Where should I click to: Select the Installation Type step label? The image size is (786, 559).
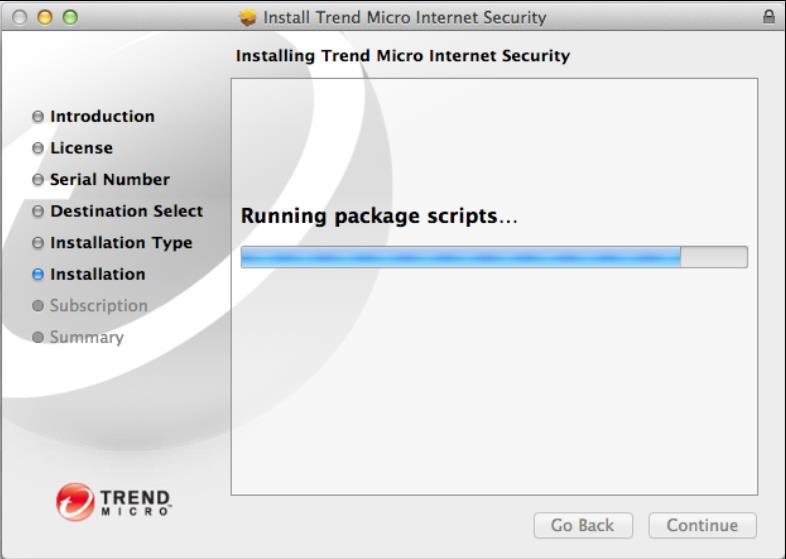pyautogui.click(x=121, y=243)
